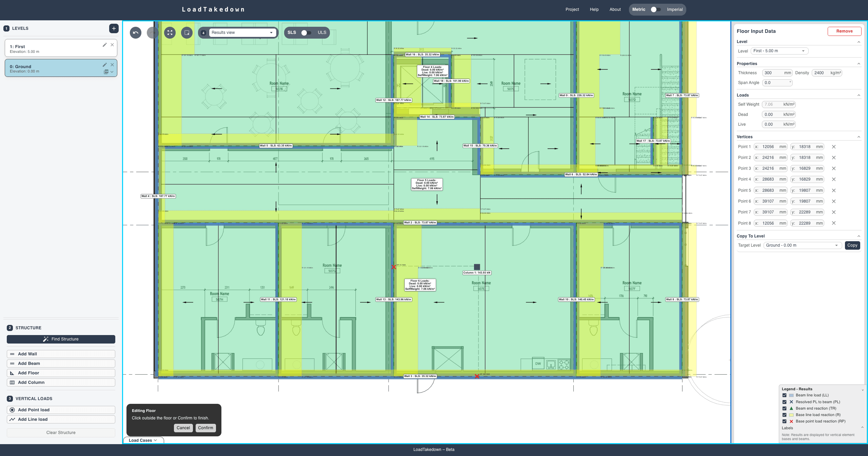
Task: Confirm the floor edit
Action: point(205,428)
